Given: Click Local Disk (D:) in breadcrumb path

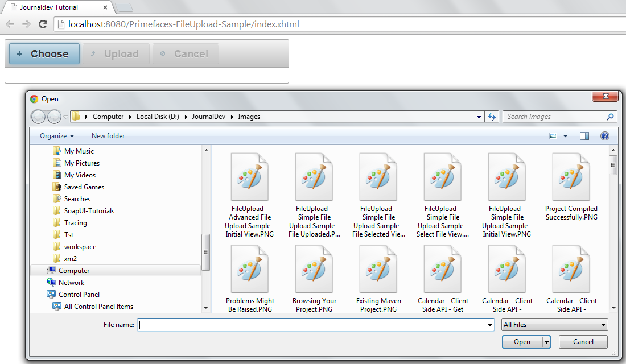Looking at the screenshot, I should pos(158,117).
